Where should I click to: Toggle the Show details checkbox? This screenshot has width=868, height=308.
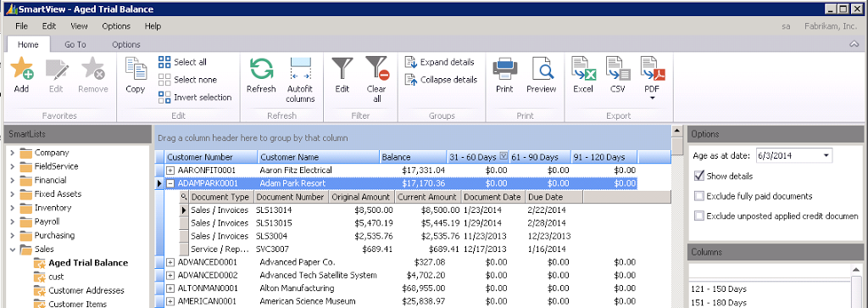(x=699, y=176)
